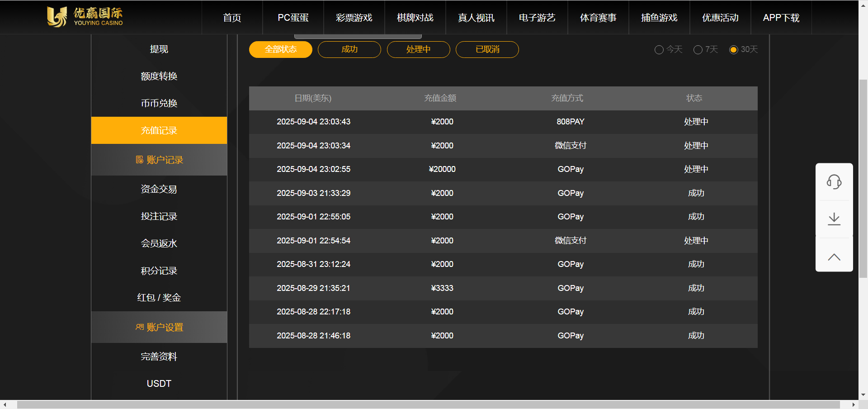
Task: Click the date 2025-09-04 23:02:55
Action: point(314,169)
